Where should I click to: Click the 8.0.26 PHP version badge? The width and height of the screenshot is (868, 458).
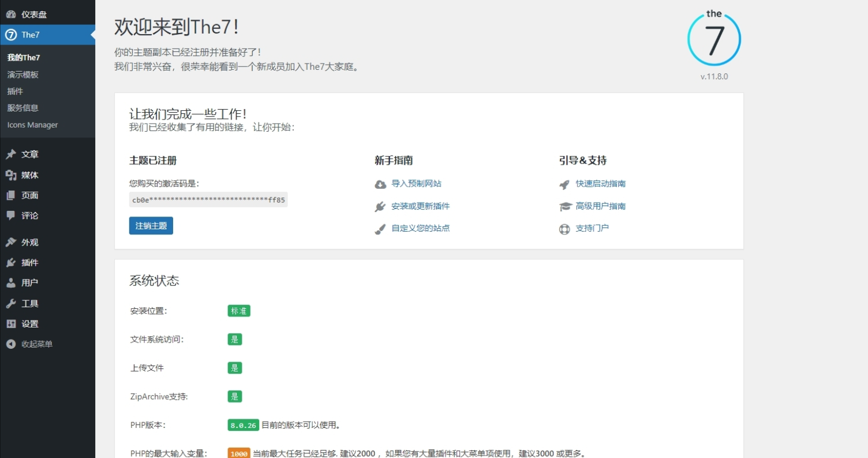[244, 426]
